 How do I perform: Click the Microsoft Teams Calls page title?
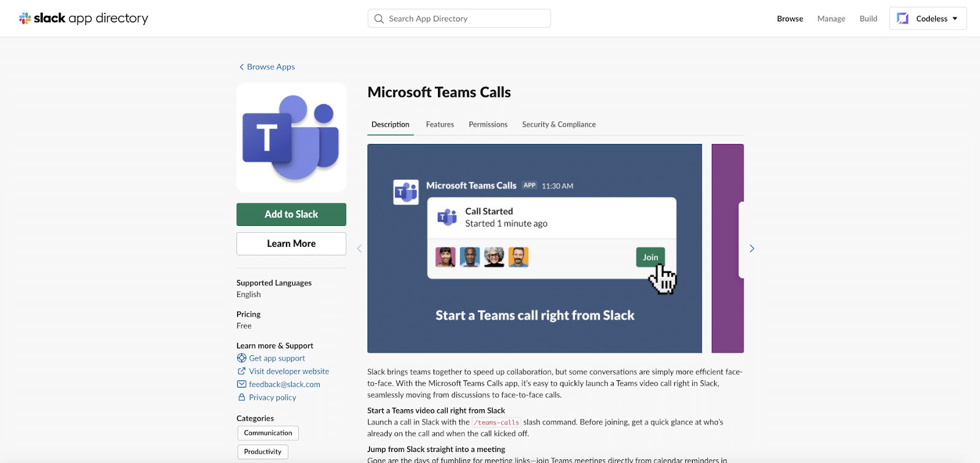[x=439, y=92]
